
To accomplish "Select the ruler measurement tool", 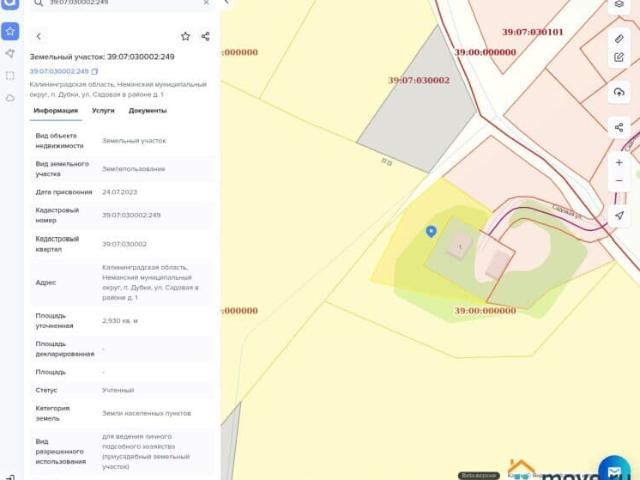I will point(619,38).
